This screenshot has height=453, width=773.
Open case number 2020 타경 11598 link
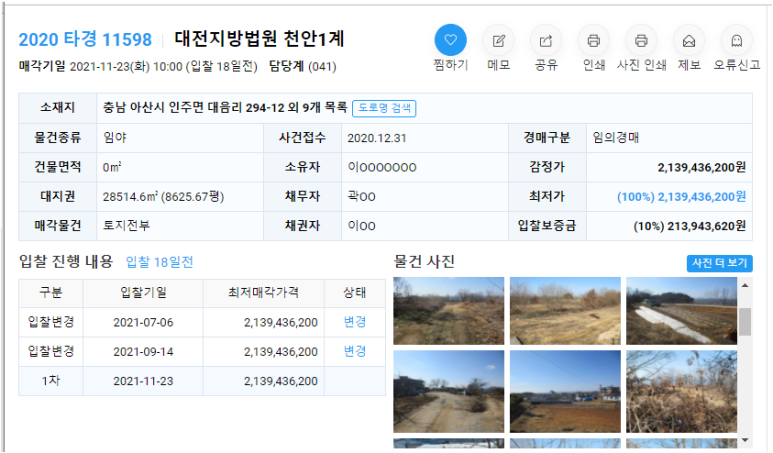pos(85,39)
